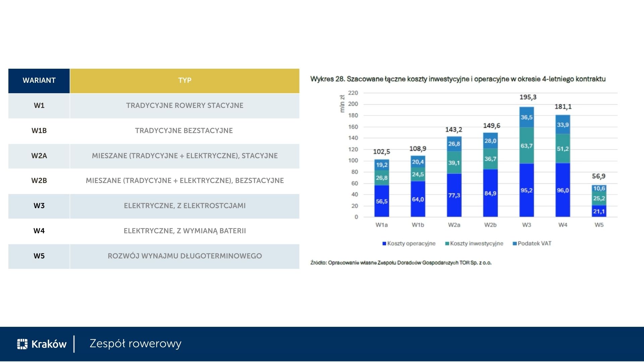
Task: Click the W2b axis label
Action: point(490,225)
